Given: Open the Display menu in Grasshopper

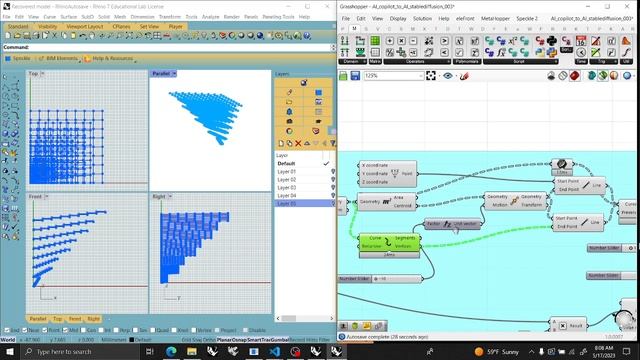Looking at the screenshot, I should (398, 18).
